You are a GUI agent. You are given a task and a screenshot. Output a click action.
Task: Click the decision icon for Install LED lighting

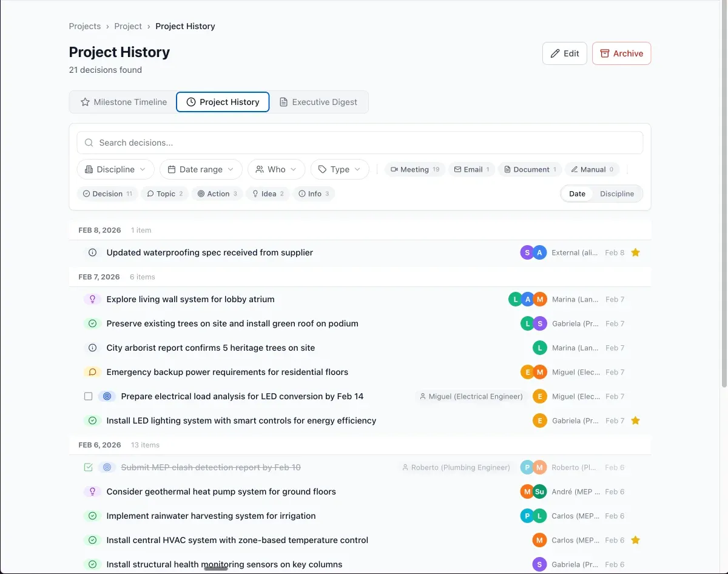click(x=93, y=420)
